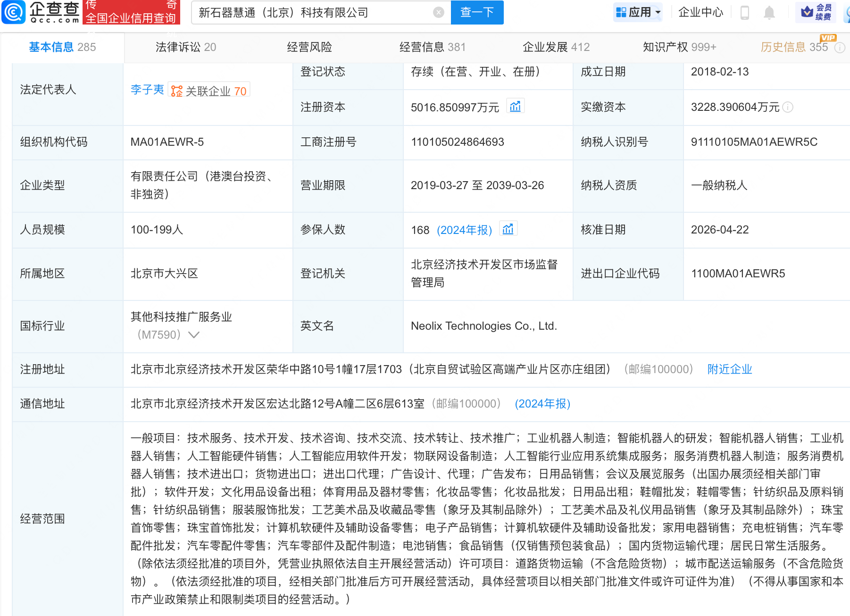Switch to the 法律诉讼 tab
This screenshot has height=616, width=850.
(178, 47)
